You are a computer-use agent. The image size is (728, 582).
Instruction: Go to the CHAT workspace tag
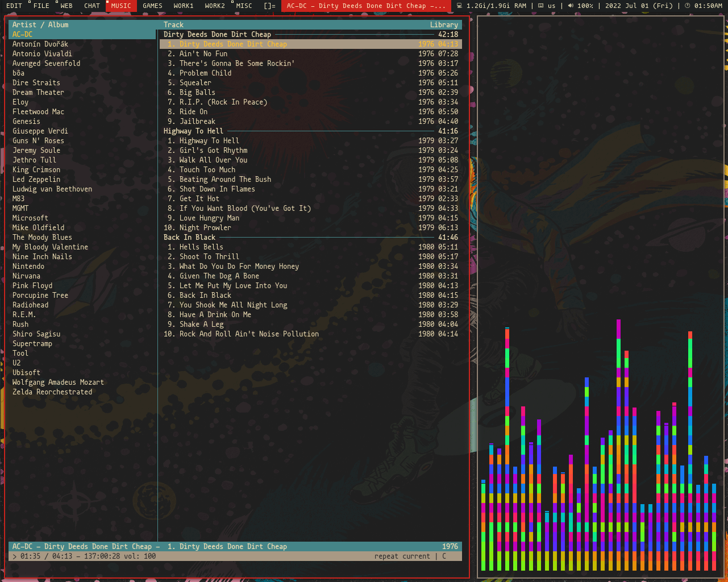(91, 6)
